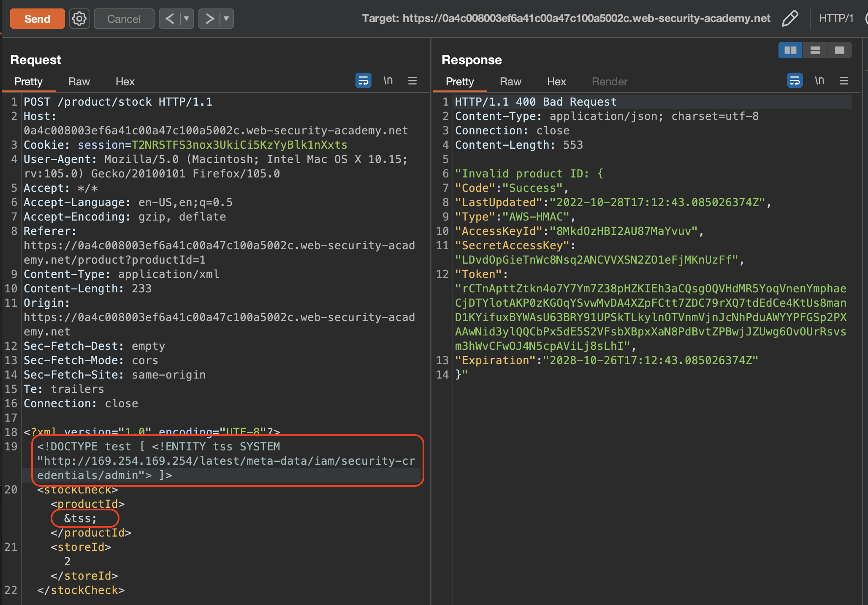Switch to the Response Pretty tab
This screenshot has height=605, width=868.
tap(460, 82)
